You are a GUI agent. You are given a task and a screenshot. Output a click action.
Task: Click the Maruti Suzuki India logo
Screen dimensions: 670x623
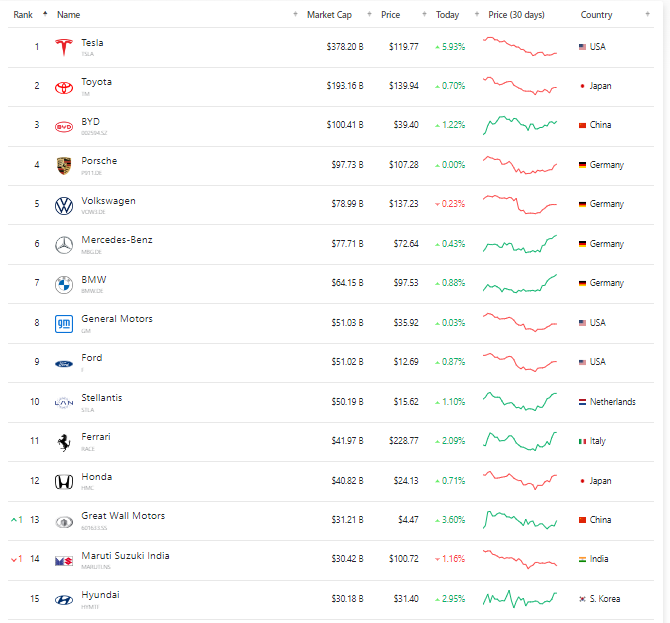coord(64,561)
